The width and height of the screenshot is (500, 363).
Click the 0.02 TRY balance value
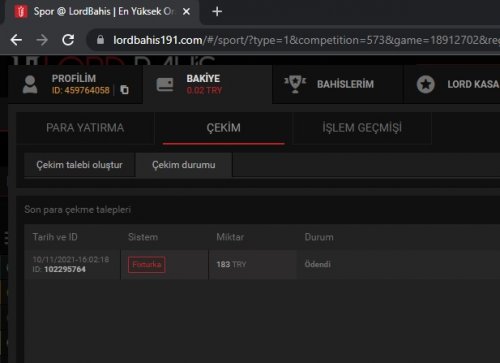204,90
